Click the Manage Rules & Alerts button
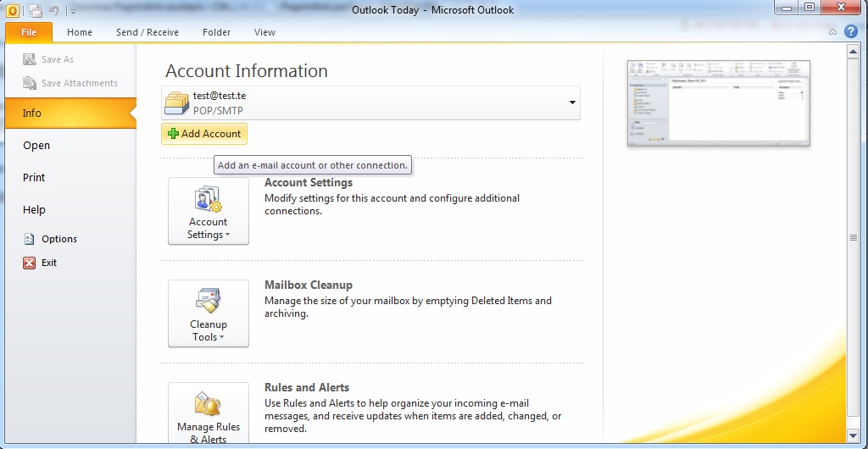 tap(209, 413)
